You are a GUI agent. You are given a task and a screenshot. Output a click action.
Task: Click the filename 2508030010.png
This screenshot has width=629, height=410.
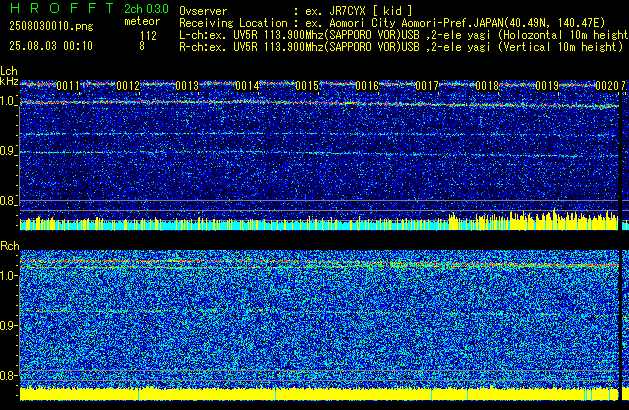51,26
